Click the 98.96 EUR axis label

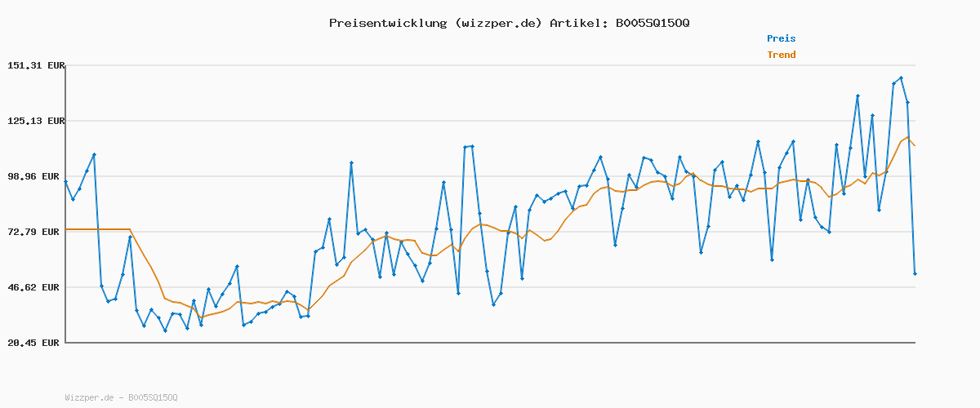click(36, 176)
